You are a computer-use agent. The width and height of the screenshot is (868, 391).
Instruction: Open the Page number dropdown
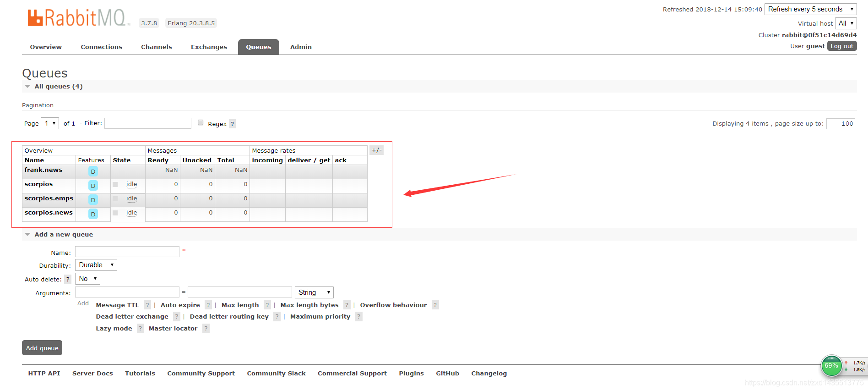(x=50, y=123)
